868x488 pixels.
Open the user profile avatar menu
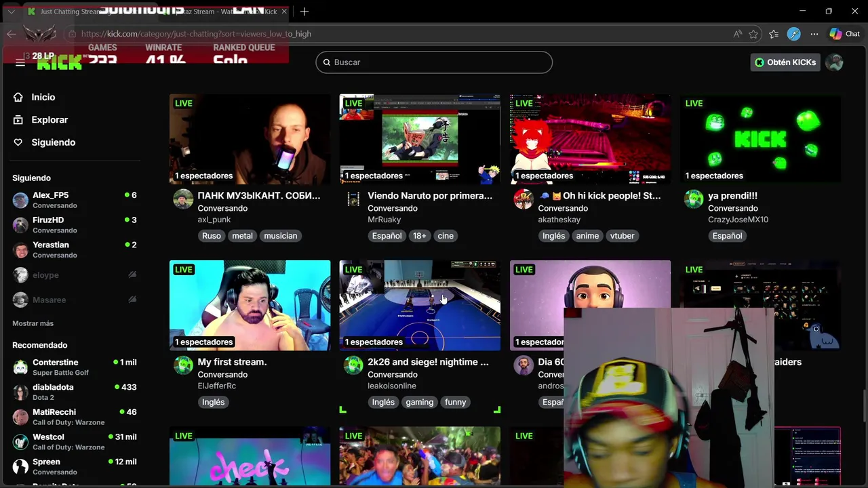coord(835,62)
